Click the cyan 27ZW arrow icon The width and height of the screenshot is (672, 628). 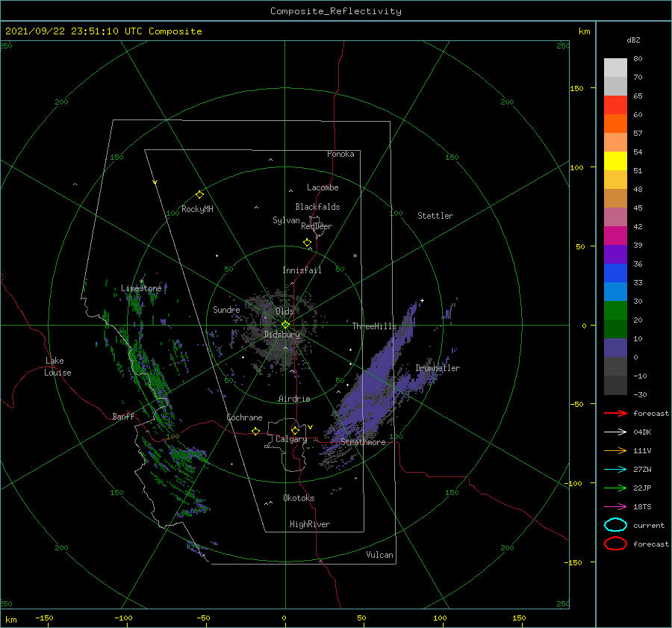point(615,470)
